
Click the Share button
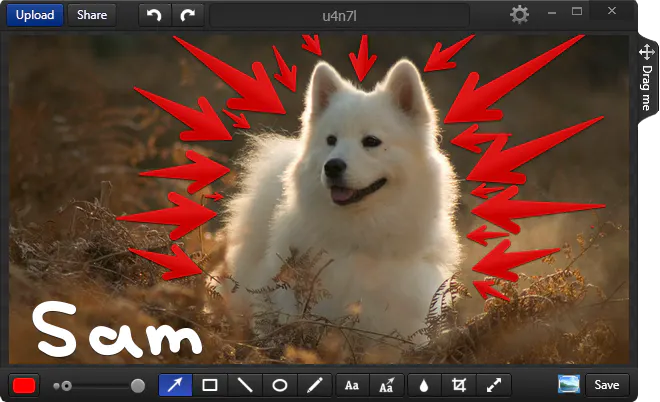click(x=92, y=15)
